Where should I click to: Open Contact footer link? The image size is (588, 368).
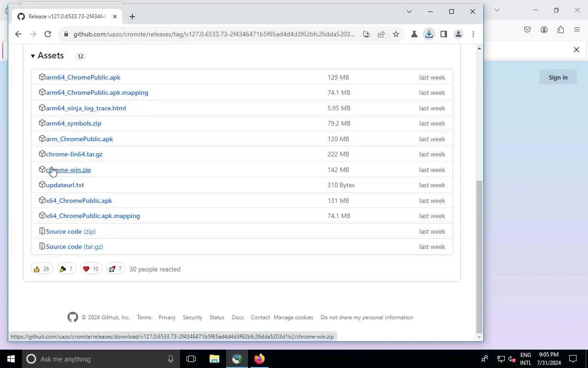point(260,317)
